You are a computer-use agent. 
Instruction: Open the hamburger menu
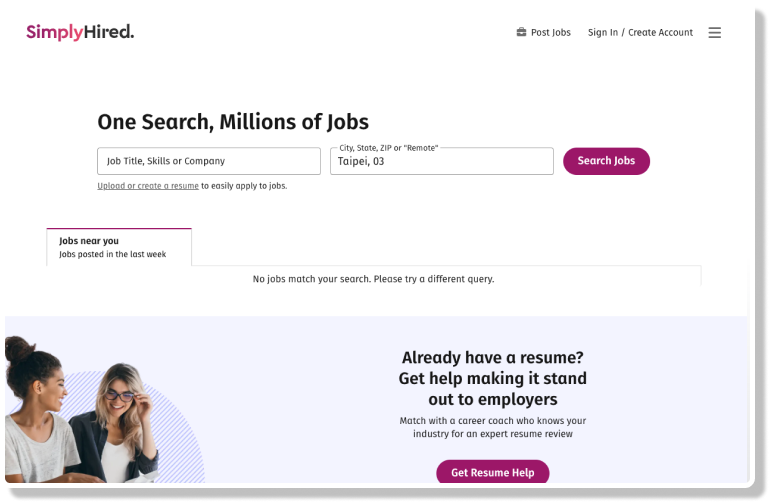click(714, 33)
